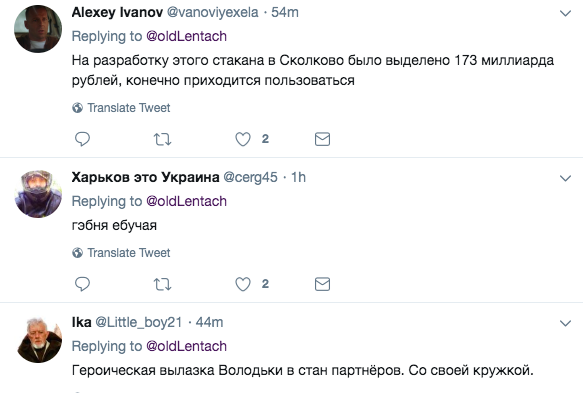Open the helmet avatar of Харьков это Украина
This screenshot has width=583, height=393.
tap(38, 194)
